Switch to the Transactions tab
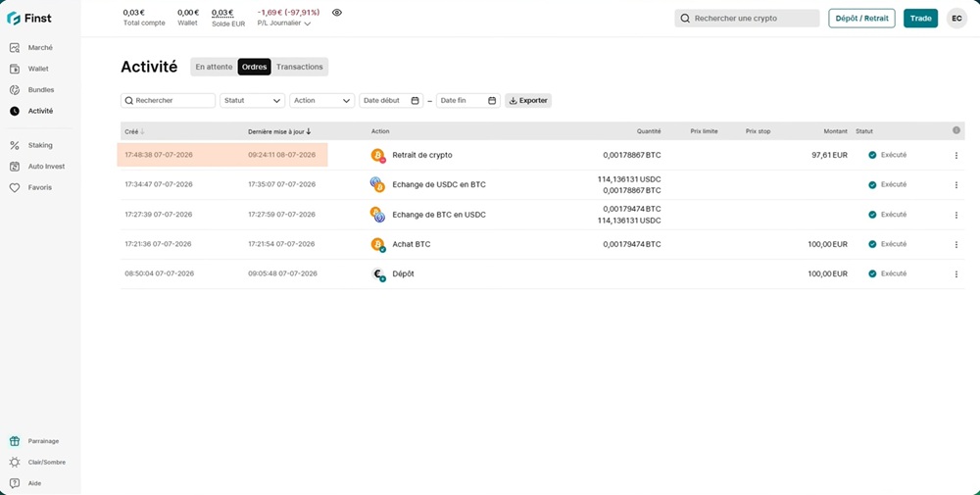 click(299, 67)
